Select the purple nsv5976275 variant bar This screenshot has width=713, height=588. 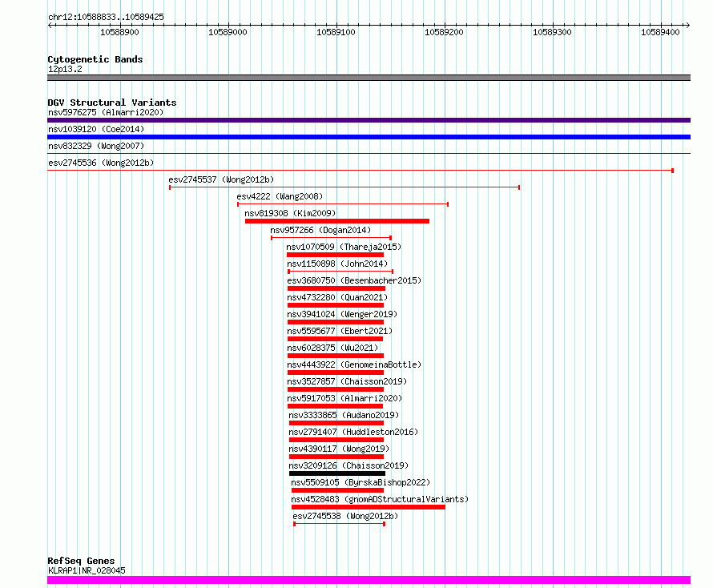(369, 120)
